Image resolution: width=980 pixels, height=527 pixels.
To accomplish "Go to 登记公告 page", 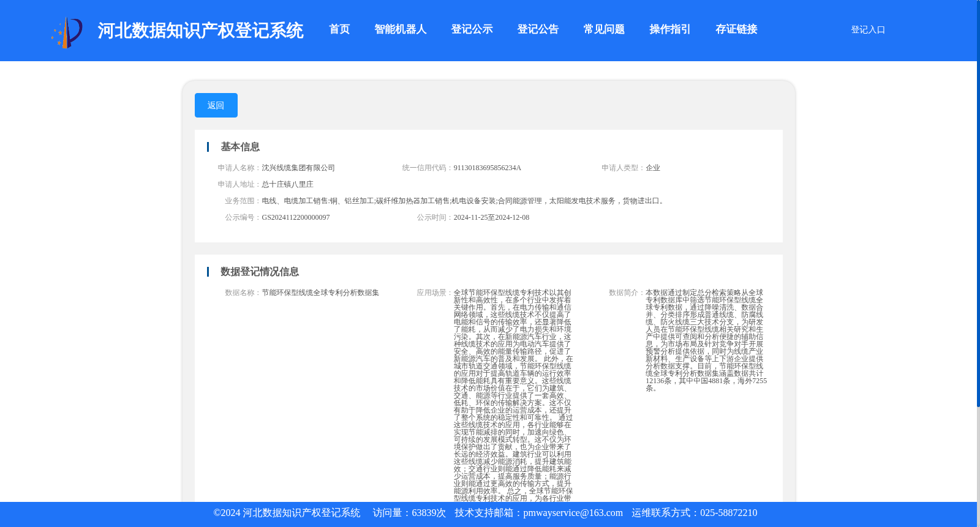I will (538, 29).
